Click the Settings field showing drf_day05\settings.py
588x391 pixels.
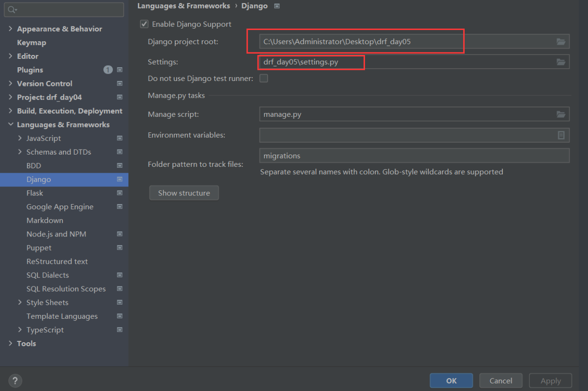pos(414,62)
